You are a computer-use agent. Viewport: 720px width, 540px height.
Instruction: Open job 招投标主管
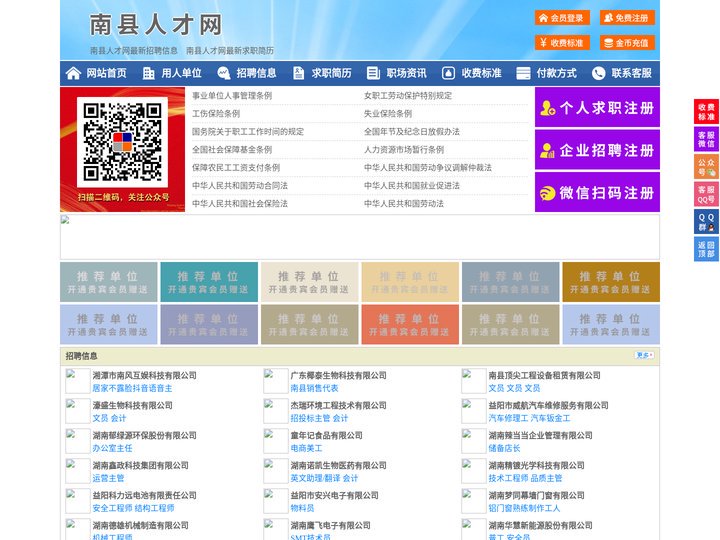click(x=310, y=418)
